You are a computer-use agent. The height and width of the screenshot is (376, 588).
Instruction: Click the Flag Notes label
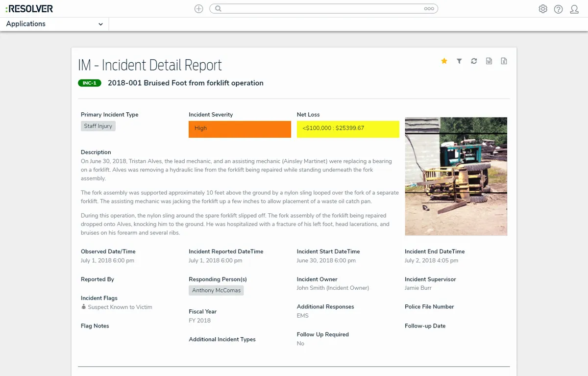[x=95, y=326]
